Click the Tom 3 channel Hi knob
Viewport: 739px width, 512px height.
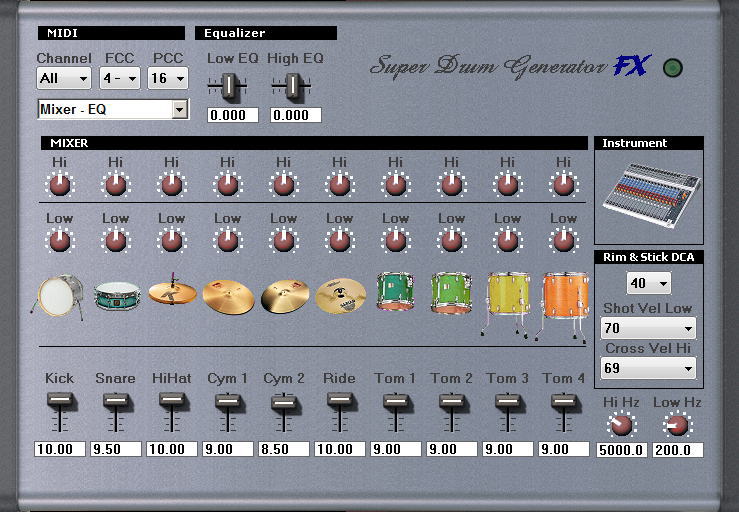[x=508, y=184]
